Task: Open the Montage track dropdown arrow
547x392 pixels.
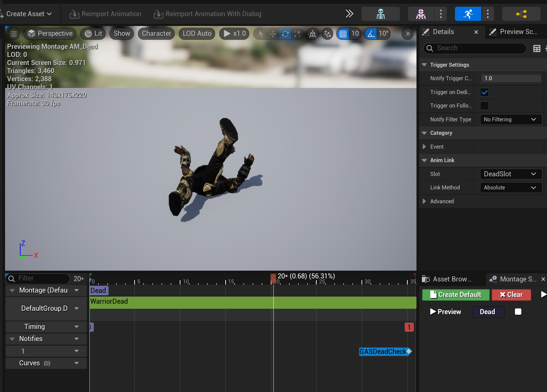Action: (77, 290)
